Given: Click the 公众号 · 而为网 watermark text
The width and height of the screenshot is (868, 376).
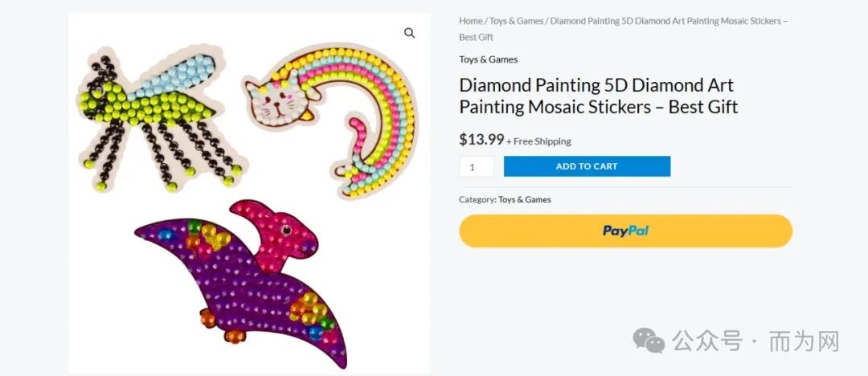Looking at the screenshot, I should (x=756, y=341).
